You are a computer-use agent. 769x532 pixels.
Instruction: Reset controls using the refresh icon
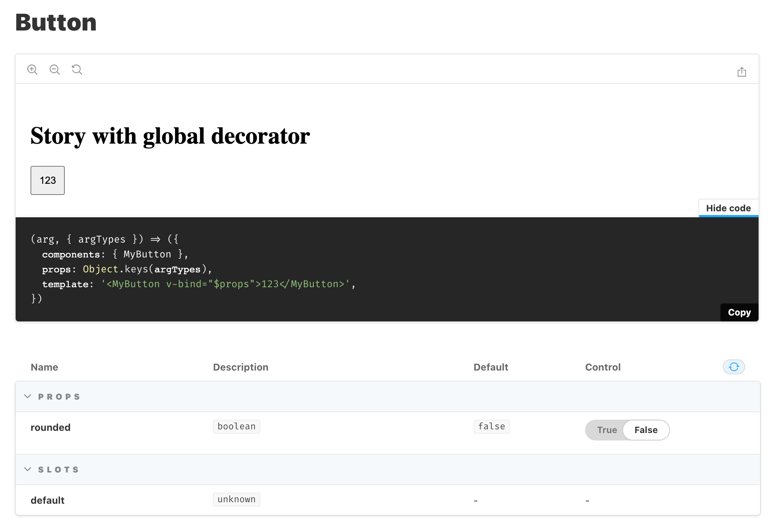tap(733, 367)
